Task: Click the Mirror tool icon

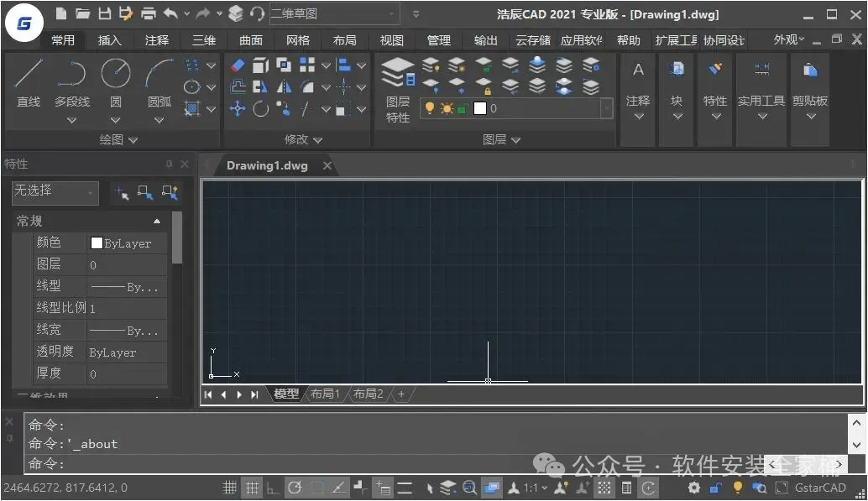Action: [x=284, y=87]
